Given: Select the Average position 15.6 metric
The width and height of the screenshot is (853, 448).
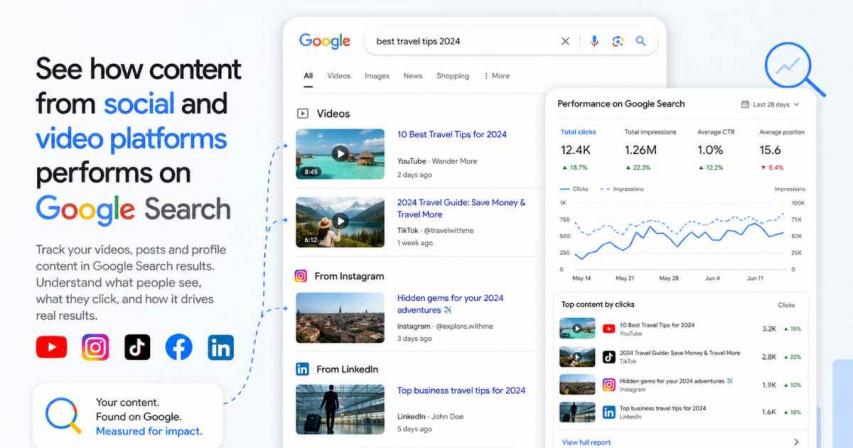Looking at the screenshot, I should tap(782, 150).
